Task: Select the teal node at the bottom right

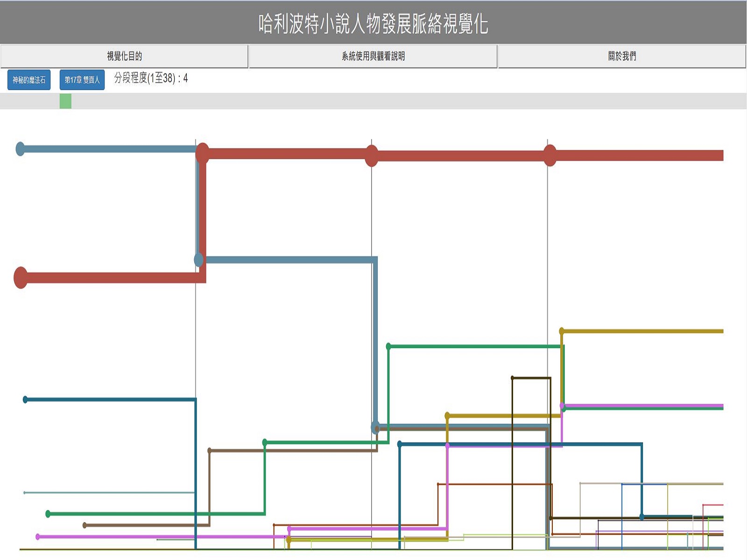Action: [x=642, y=517]
